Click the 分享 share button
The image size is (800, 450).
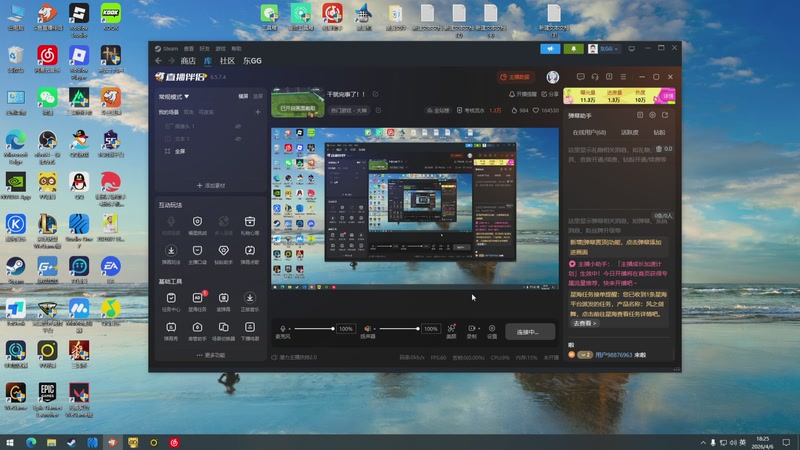(x=550, y=94)
